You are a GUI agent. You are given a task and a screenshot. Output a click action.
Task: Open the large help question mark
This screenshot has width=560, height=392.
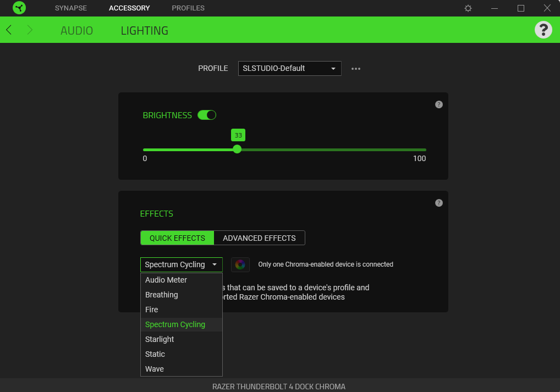[543, 30]
